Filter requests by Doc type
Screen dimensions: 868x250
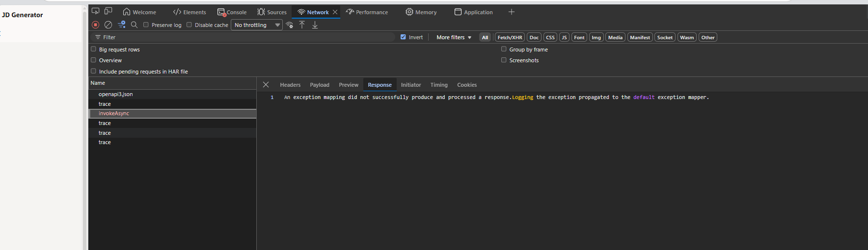tap(534, 37)
